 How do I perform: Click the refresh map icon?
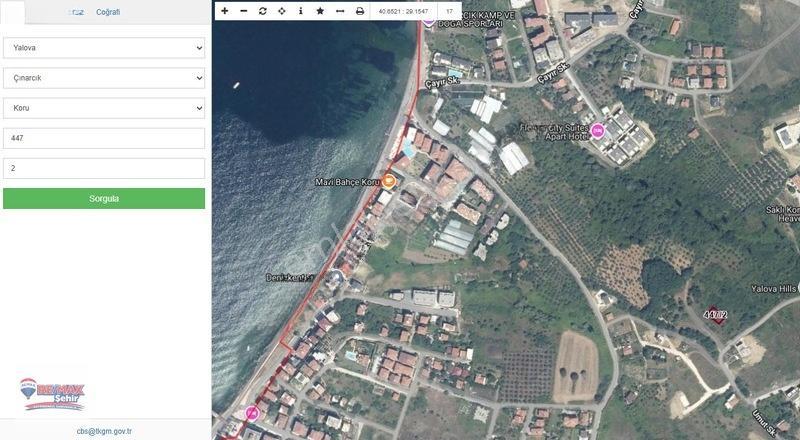coord(263,11)
